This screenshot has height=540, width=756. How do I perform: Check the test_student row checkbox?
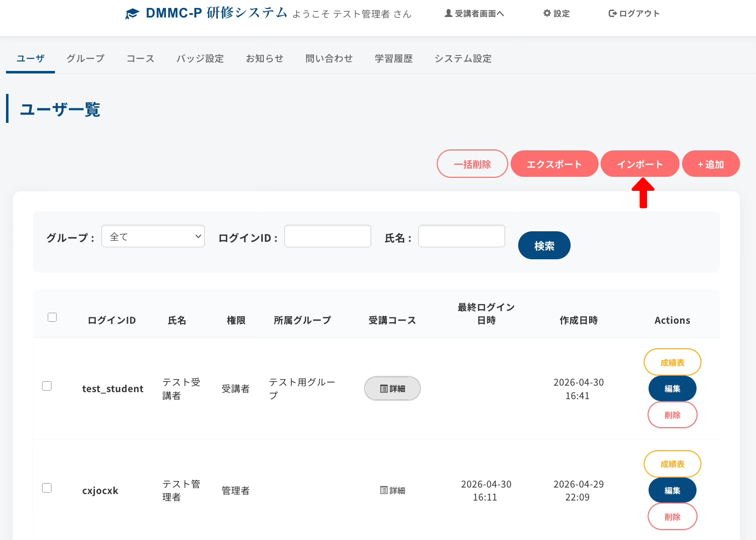[x=47, y=386]
